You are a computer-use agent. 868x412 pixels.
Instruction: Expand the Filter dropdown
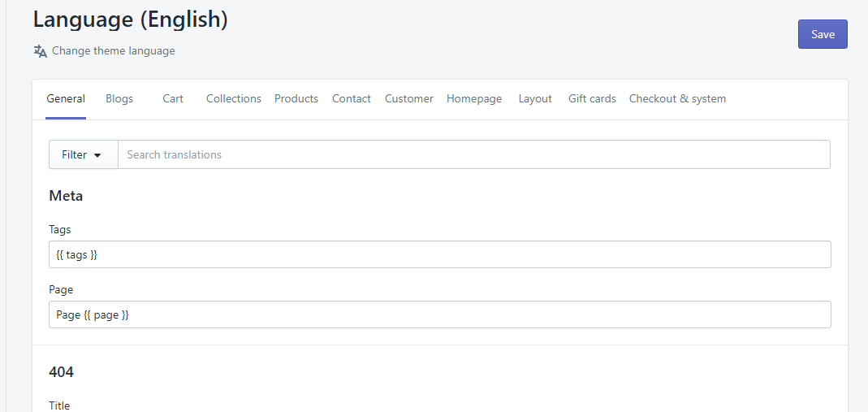83,154
